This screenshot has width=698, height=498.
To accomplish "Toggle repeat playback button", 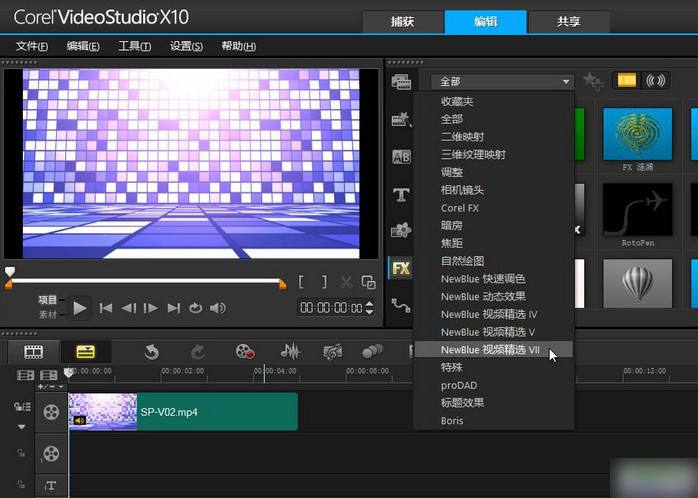I will tap(195, 308).
